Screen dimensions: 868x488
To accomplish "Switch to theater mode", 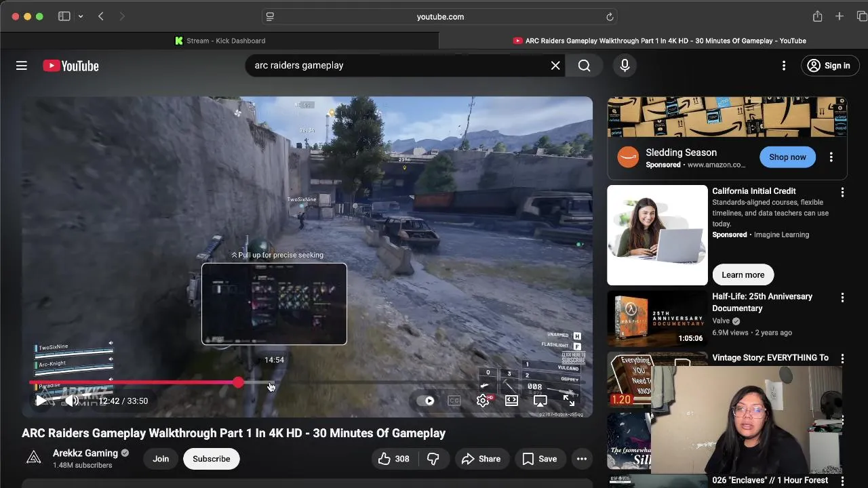I will click(512, 401).
